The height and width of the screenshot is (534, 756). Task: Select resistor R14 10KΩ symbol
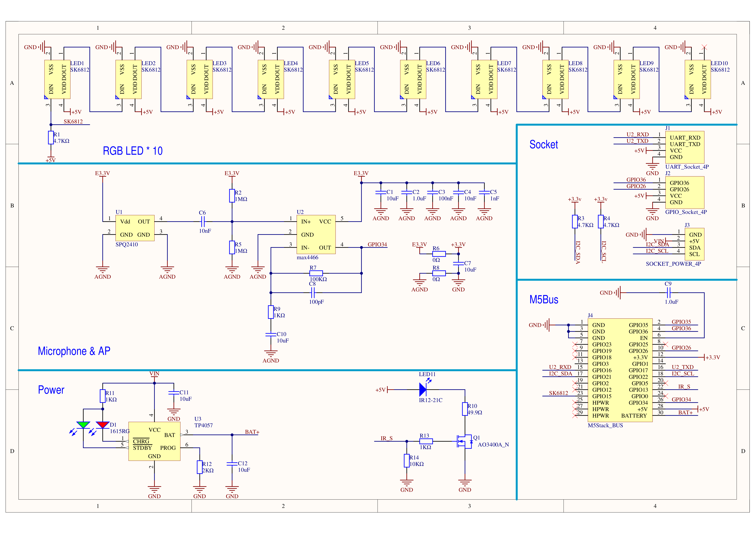point(407,461)
